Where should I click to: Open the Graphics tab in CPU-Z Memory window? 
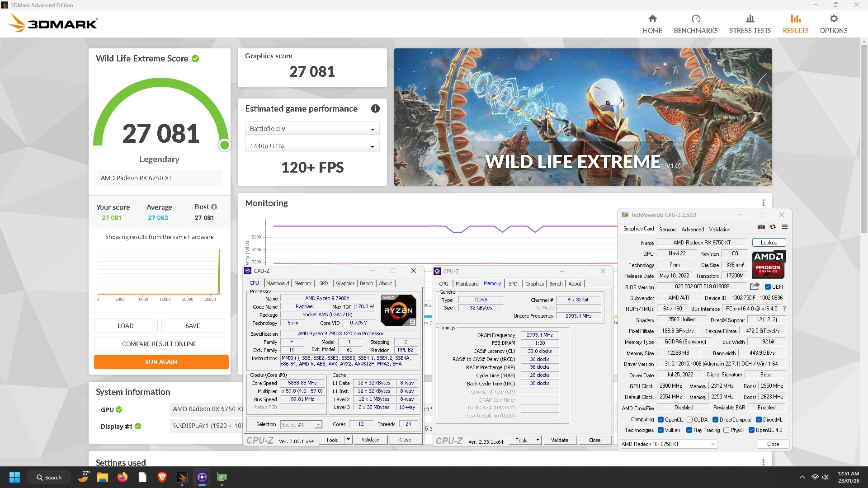click(534, 284)
